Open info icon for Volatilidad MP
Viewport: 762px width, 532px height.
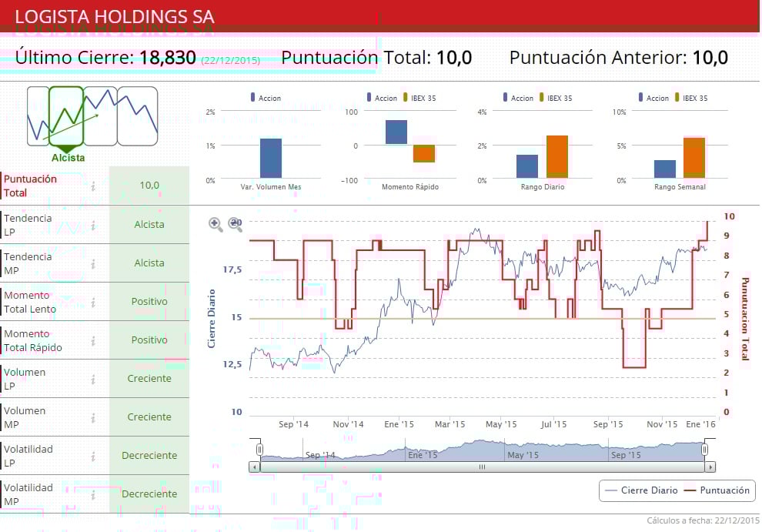[93, 494]
